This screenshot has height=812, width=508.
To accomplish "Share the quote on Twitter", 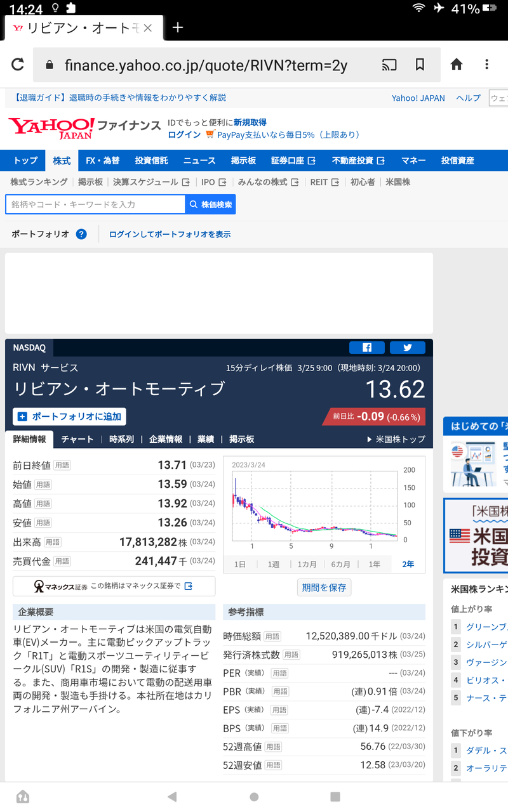I will [x=408, y=348].
